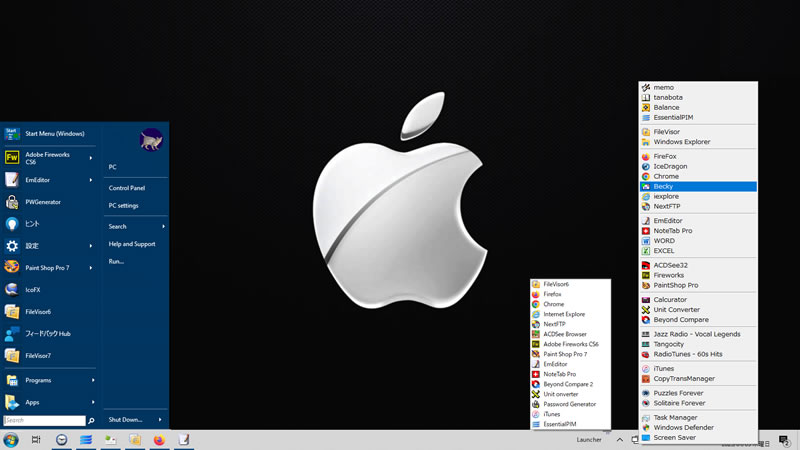Screen dimensions: 800x450
Task: Click the EXCEL icon in the launcher menu
Action: point(646,251)
